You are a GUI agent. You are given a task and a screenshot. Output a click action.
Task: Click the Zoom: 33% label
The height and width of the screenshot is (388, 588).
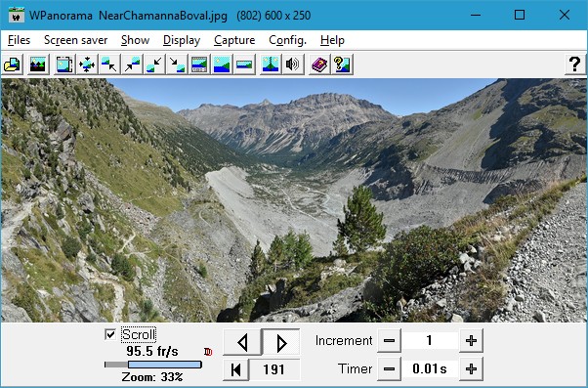click(152, 376)
